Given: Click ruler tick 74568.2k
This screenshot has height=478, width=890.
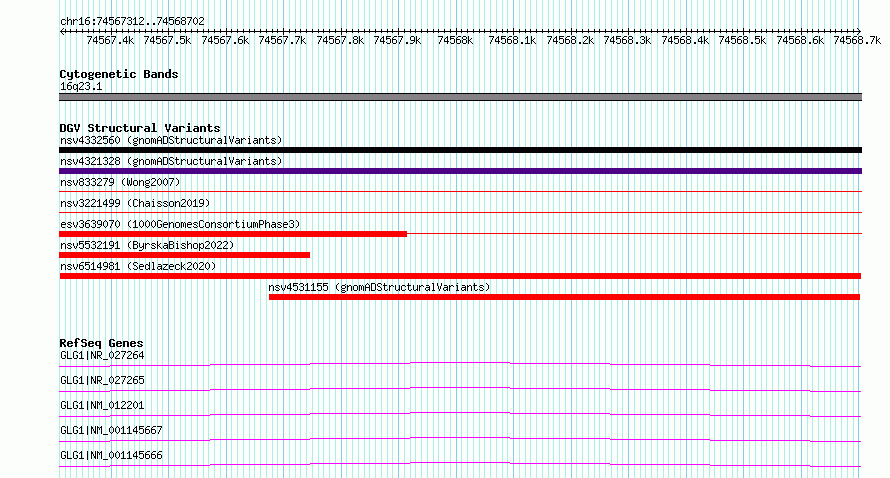Looking at the screenshot, I should pos(570,40).
